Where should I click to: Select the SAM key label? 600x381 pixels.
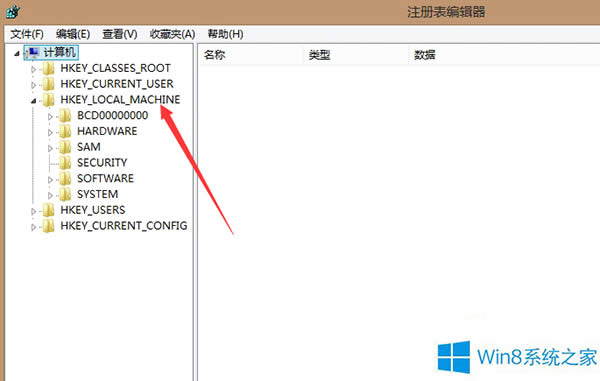pos(89,147)
